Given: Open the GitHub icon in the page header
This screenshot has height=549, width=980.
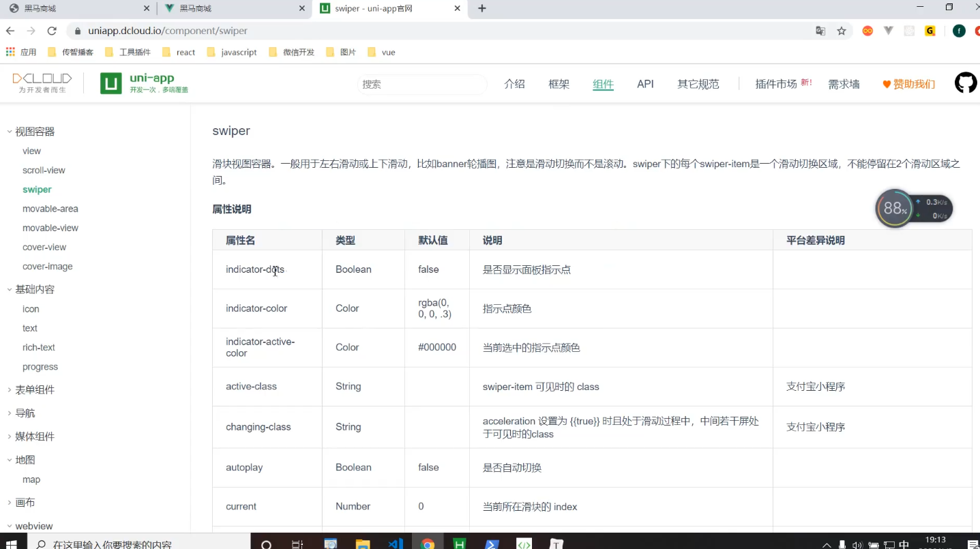Looking at the screenshot, I should 965,83.
